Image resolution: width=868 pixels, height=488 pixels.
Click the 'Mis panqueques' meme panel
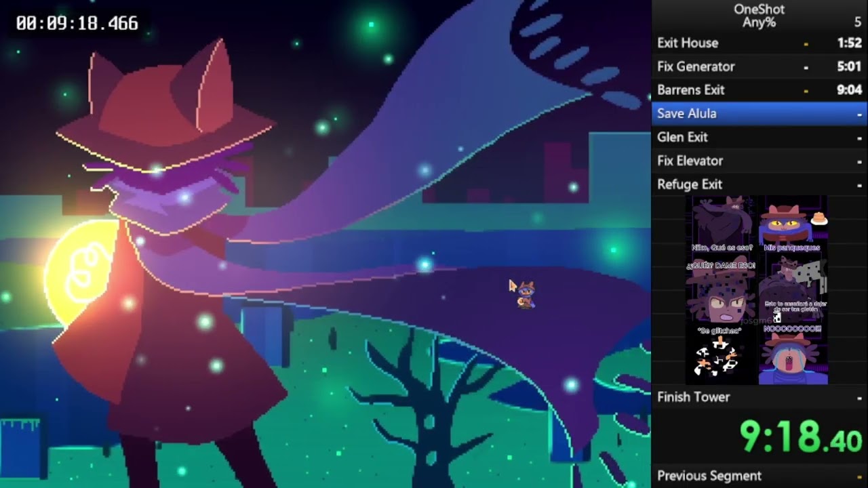tap(792, 225)
